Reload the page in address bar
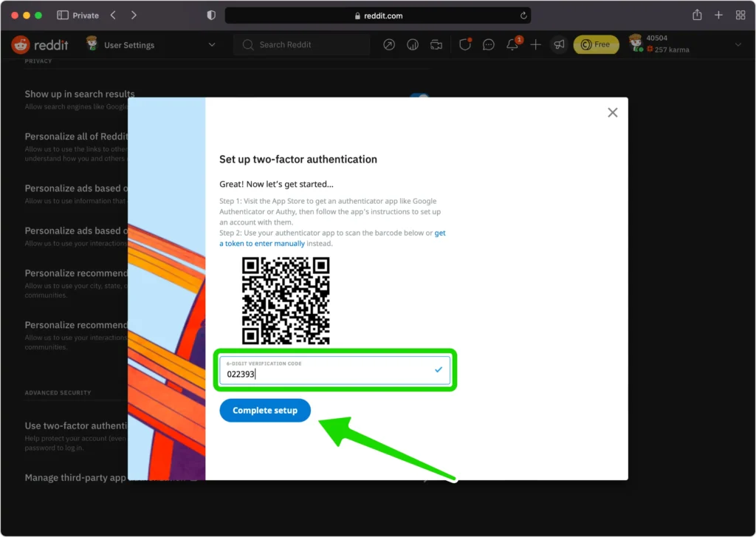Viewport: 756px width, 537px height. (523, 16)
